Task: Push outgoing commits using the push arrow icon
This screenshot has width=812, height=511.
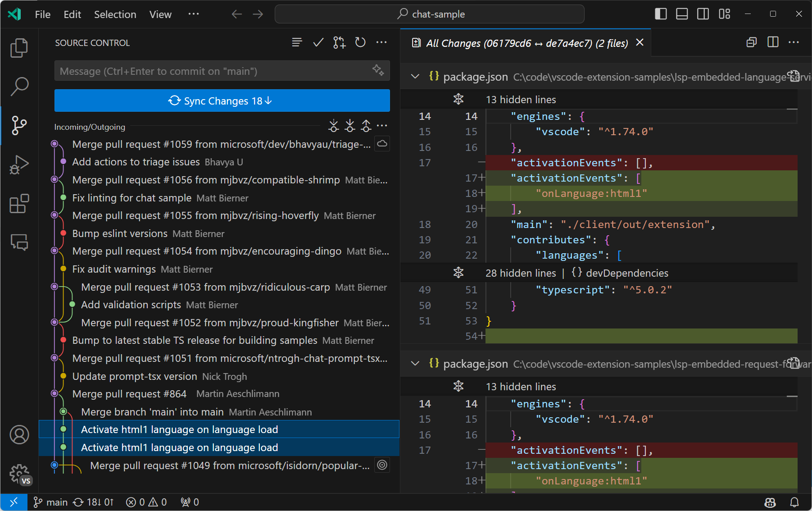Action: [x=366, y=126]
